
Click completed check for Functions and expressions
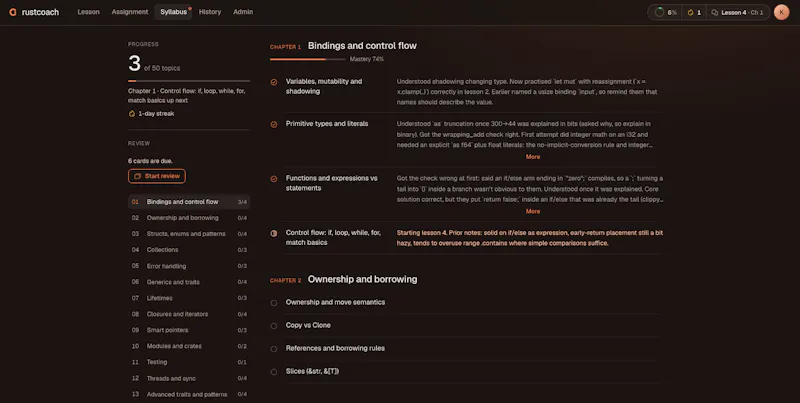coord(274,179)
